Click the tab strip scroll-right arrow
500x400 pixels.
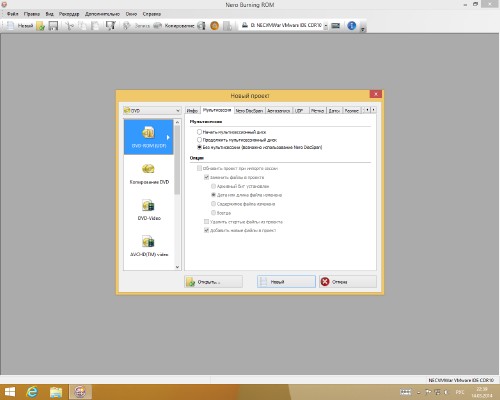[x=373, y=110]
